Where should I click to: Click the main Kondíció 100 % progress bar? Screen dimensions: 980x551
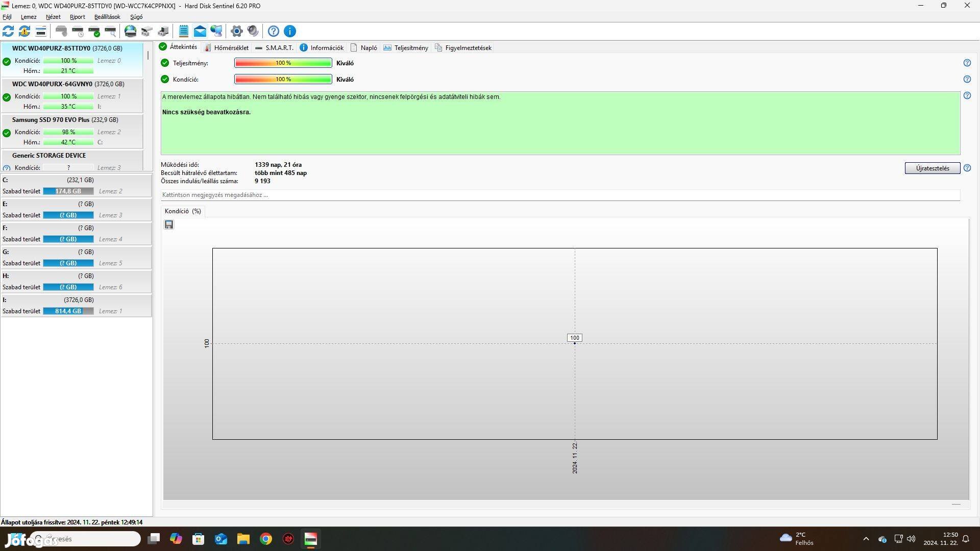click(283, 79)
